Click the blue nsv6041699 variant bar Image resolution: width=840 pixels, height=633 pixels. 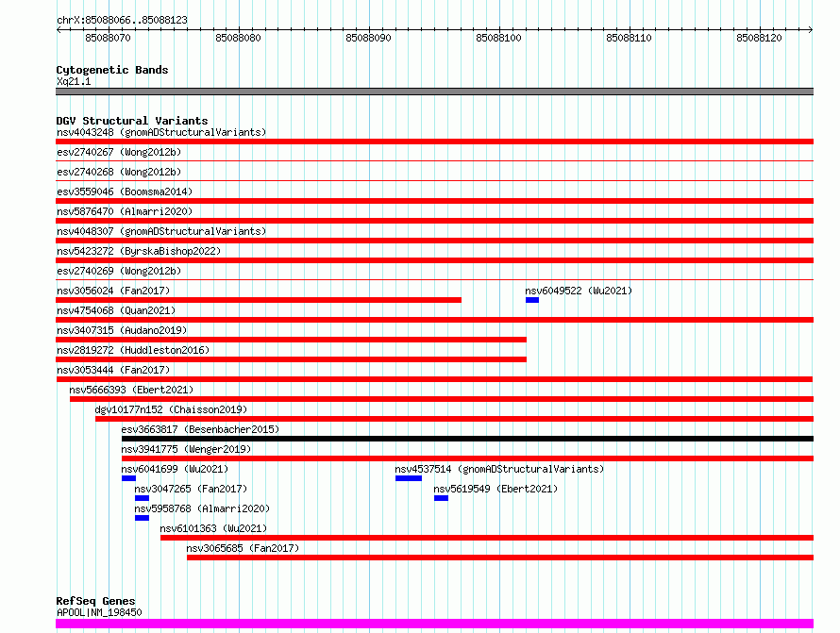point(128,478)
